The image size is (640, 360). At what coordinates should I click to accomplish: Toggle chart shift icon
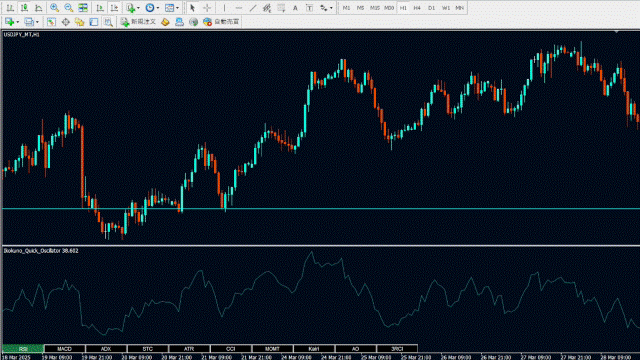tap(114, 8)
